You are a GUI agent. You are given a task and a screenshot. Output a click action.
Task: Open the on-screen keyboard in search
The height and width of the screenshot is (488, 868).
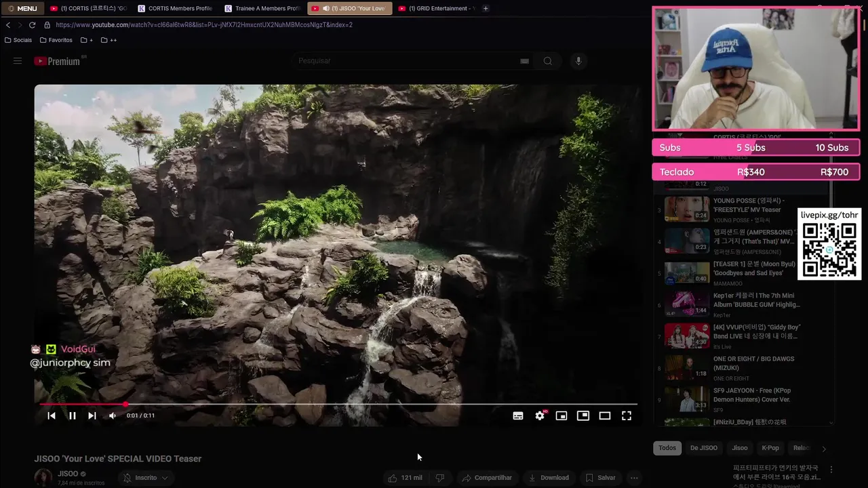point(524,61)
